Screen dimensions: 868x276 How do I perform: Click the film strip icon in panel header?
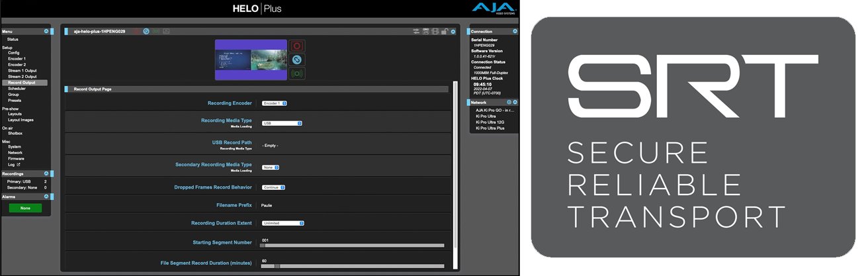435,31
